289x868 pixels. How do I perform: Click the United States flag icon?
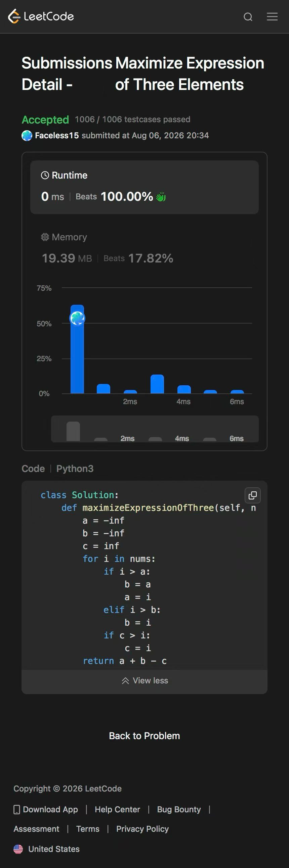(18, 849)
